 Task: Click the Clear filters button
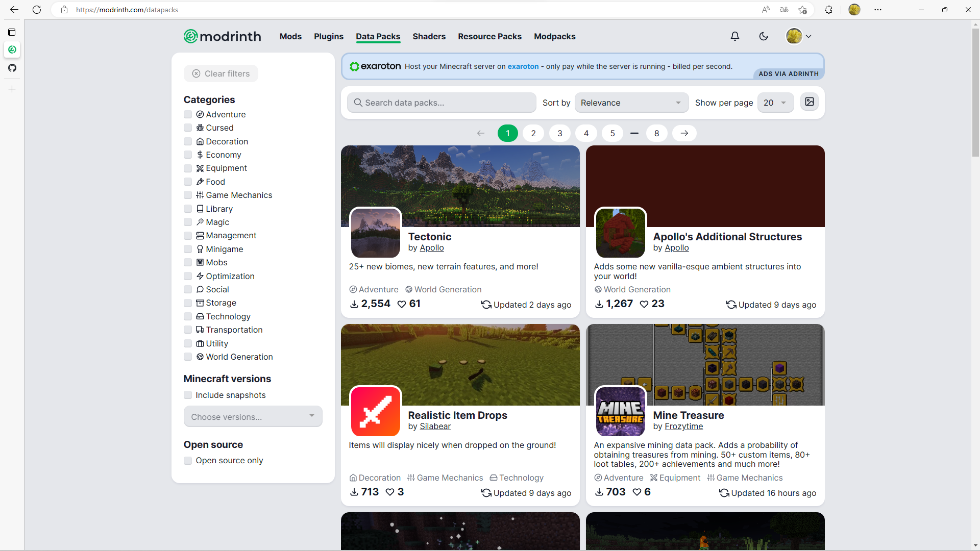click(x=220, y=73)
